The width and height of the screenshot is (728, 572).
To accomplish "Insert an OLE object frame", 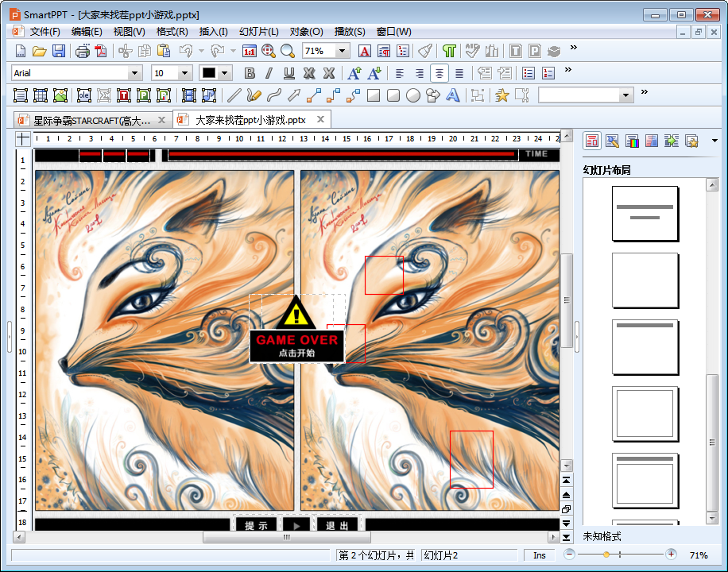I will 84,95.
